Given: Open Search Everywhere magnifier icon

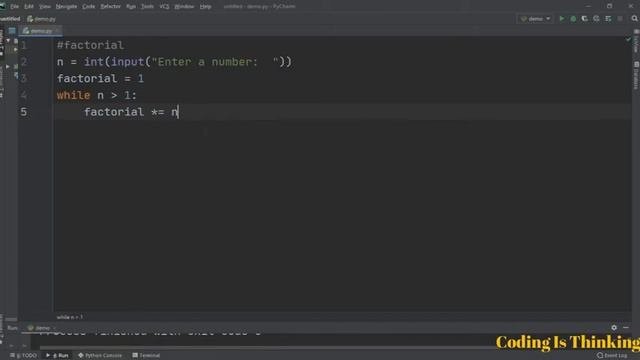Looking at the screenshot, I should pos(634,19).
